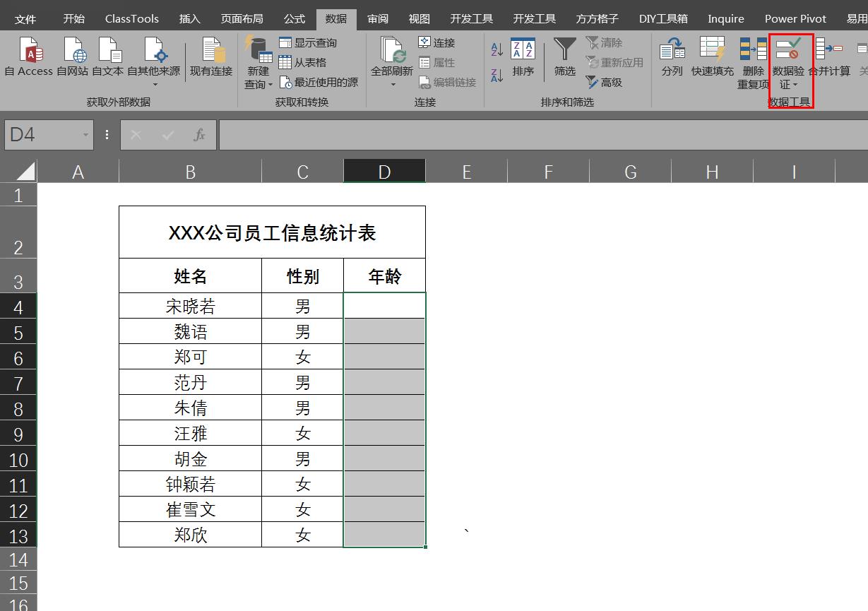Import data with 自网站 icon
Image resolution: width=868 pixels, height=611 pixels.
point(73,57)
